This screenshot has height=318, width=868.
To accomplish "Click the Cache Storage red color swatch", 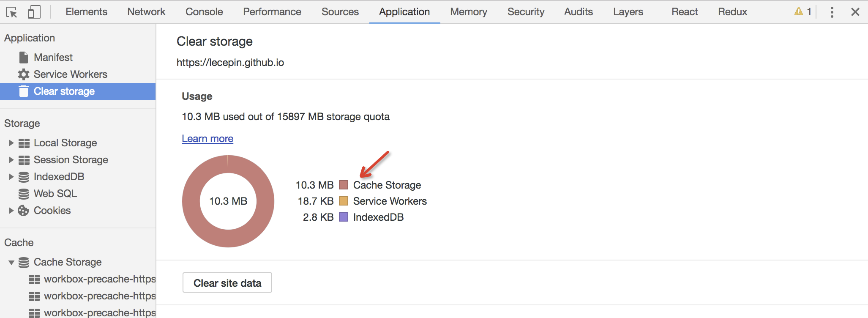I will 344,185.
